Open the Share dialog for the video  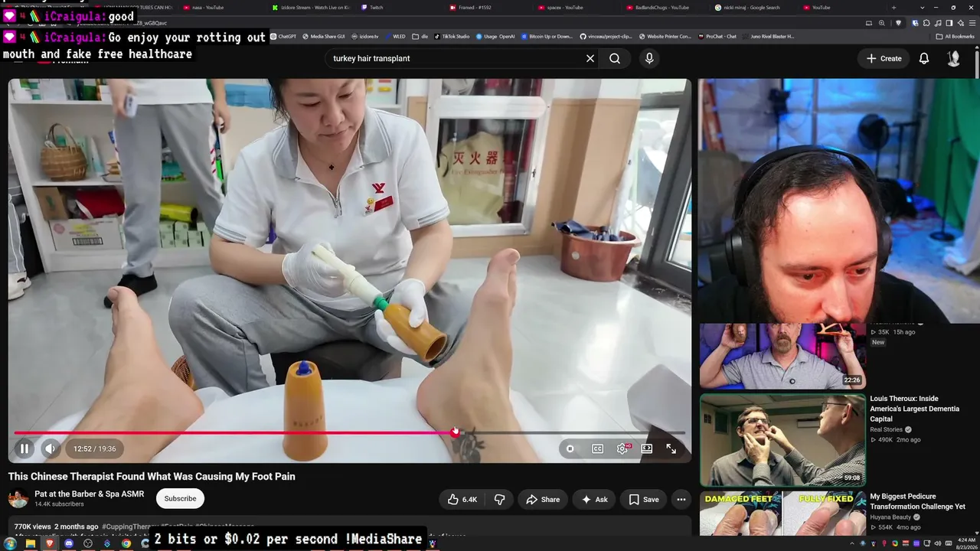point(543,500)
